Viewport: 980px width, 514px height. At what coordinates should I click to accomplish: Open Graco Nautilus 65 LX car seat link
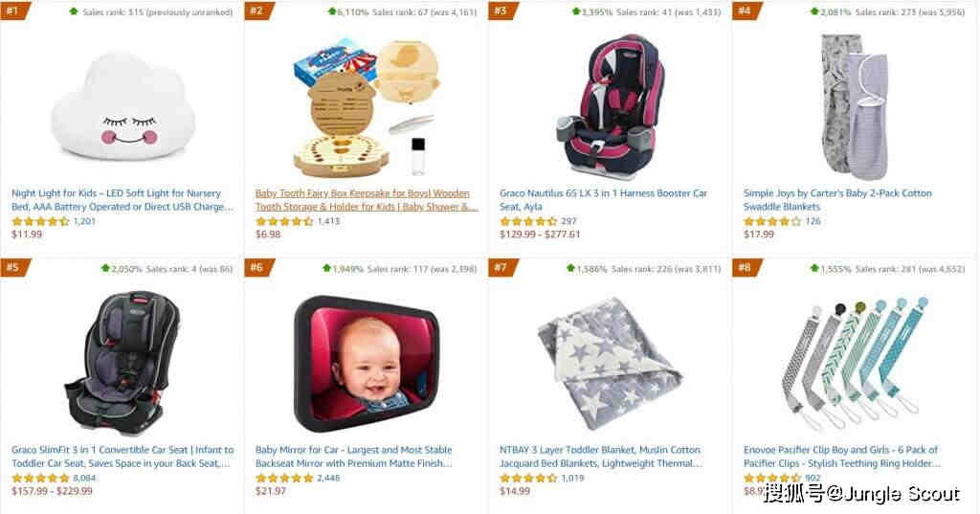(x=603, y=200)
